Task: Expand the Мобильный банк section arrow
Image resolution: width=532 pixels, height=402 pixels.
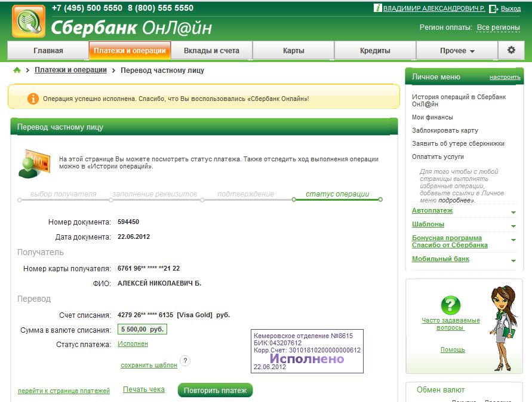Action: [513, 261]
